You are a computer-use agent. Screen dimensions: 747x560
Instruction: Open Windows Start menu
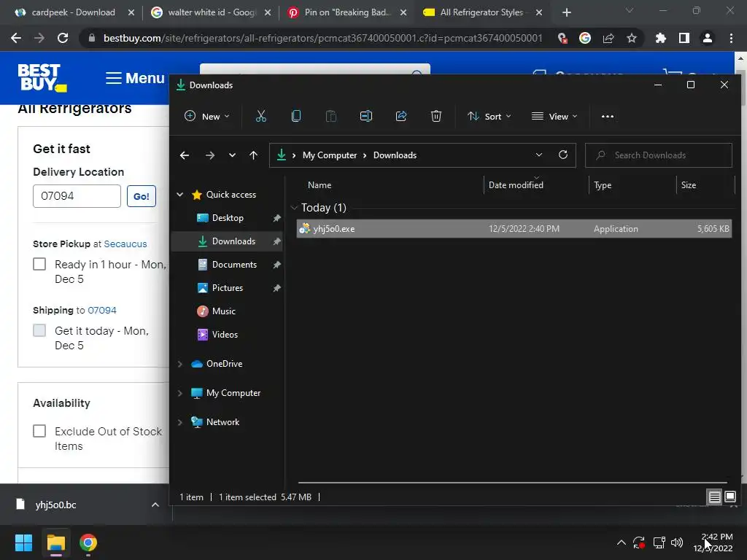[23, 542]
